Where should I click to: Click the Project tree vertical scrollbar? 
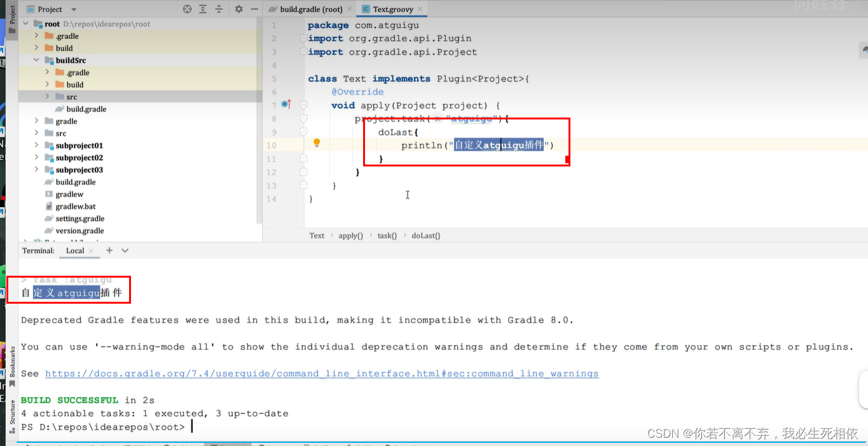pos(259,121)
